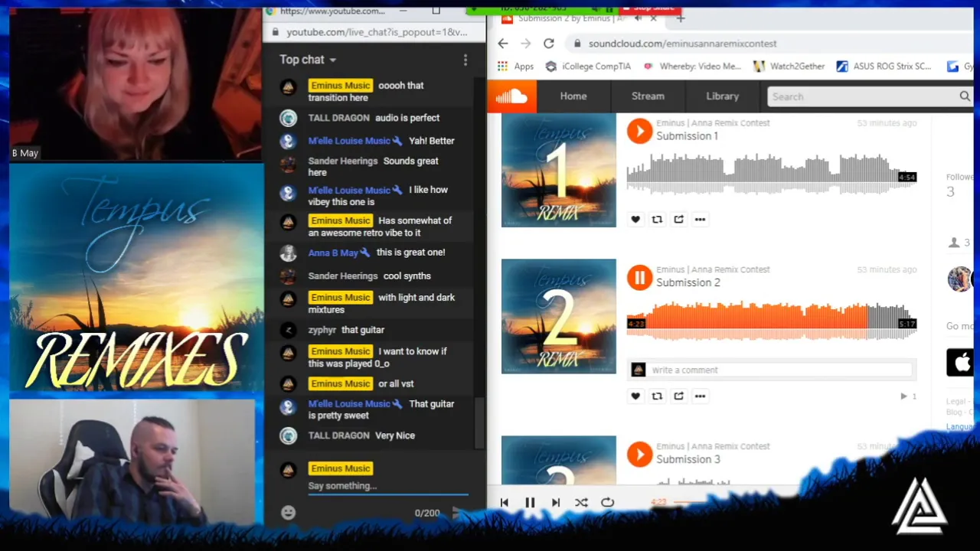
Task: Open Submission 2 cover artwork
Action: tap(559, 316)
